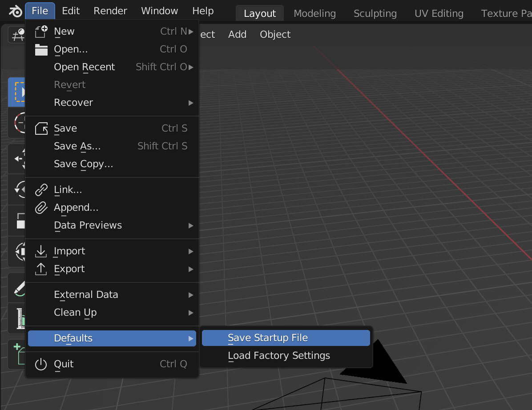Viewport: 532px width, 410px height.
Task: Expand the Recover submenu
Action: (x=191, y=103)
